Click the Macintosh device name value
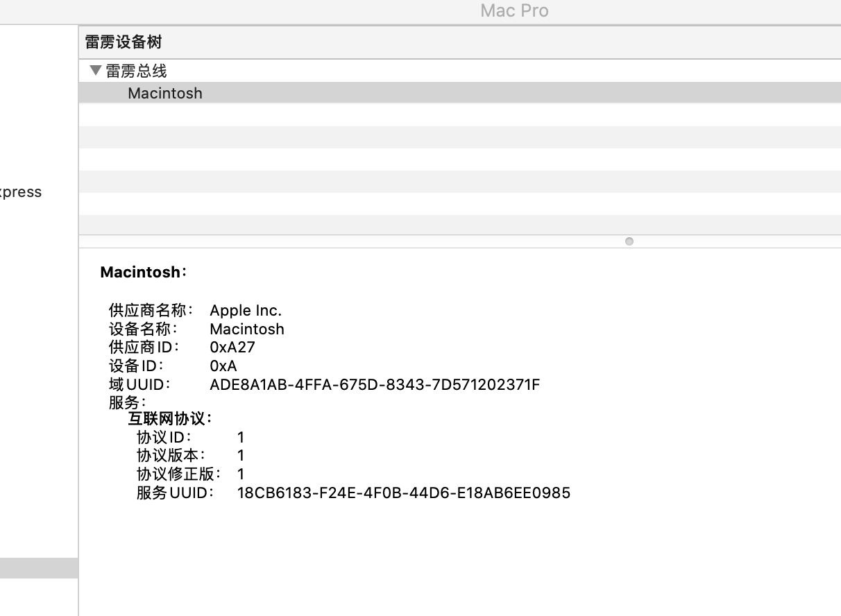 pos(247,329)
